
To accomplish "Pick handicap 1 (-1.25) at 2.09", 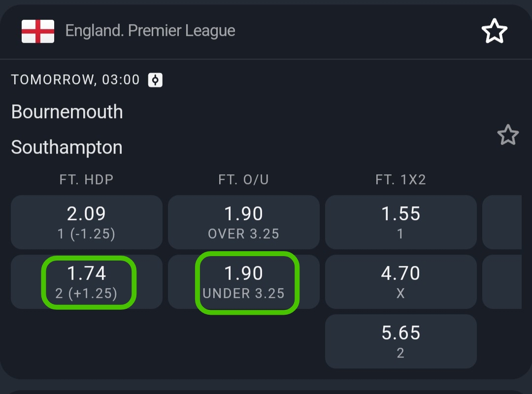I will tap(87, 222).
